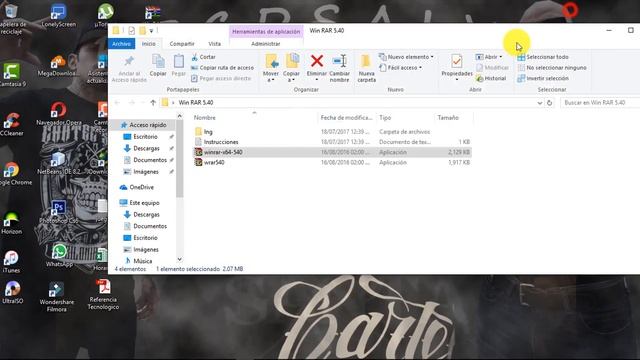Click No seleccionar ninguno

[552, 68]
